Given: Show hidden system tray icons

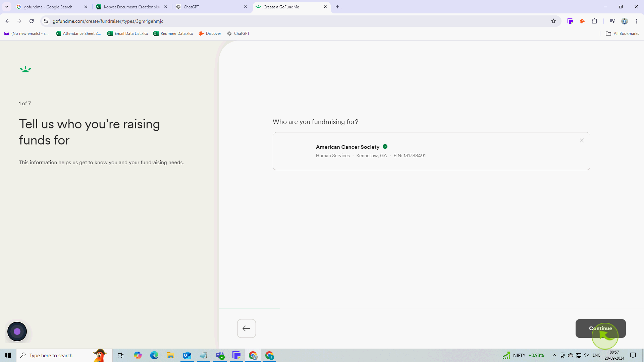Looking at the screenshot, I should (554, 355).
